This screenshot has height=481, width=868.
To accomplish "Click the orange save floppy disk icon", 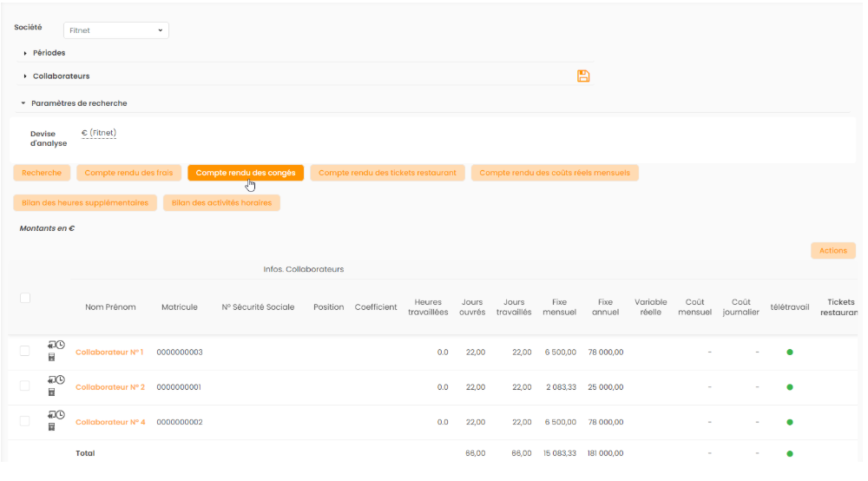I will click(583, 76).
